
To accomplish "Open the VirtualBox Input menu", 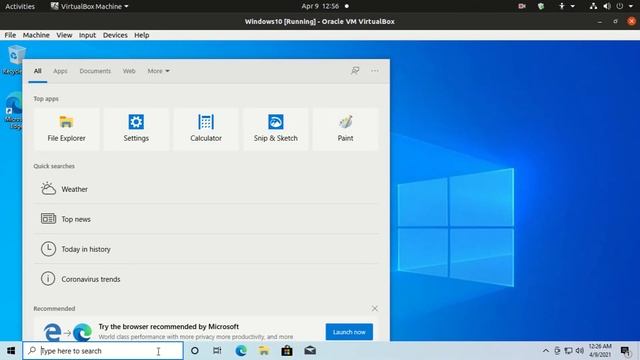I will [x=87, y=35].
